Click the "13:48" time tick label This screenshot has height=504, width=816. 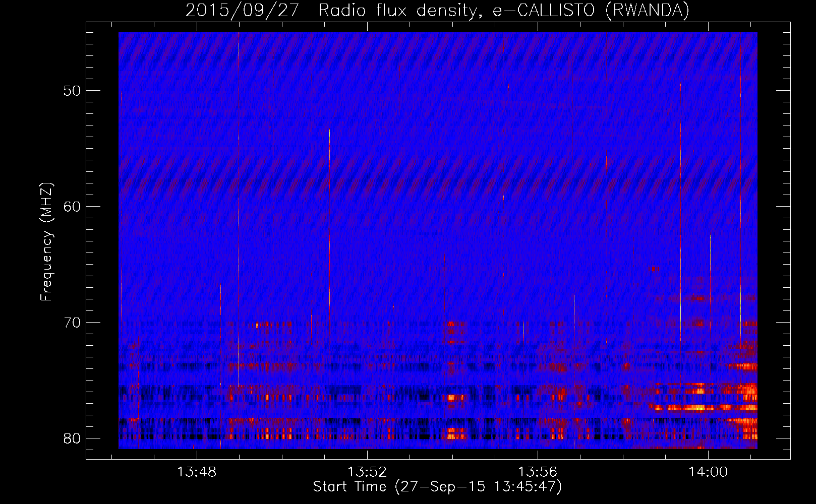coord(197,472)
